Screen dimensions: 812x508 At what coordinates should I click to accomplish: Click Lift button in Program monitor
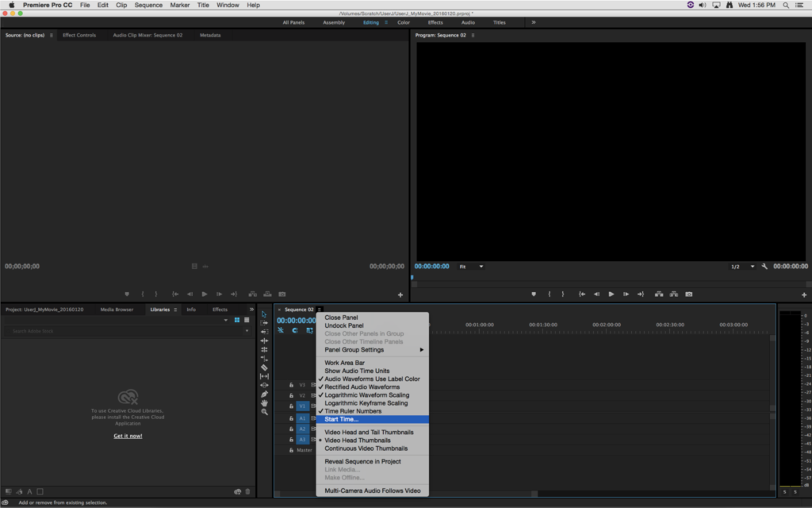click(659, 294)
